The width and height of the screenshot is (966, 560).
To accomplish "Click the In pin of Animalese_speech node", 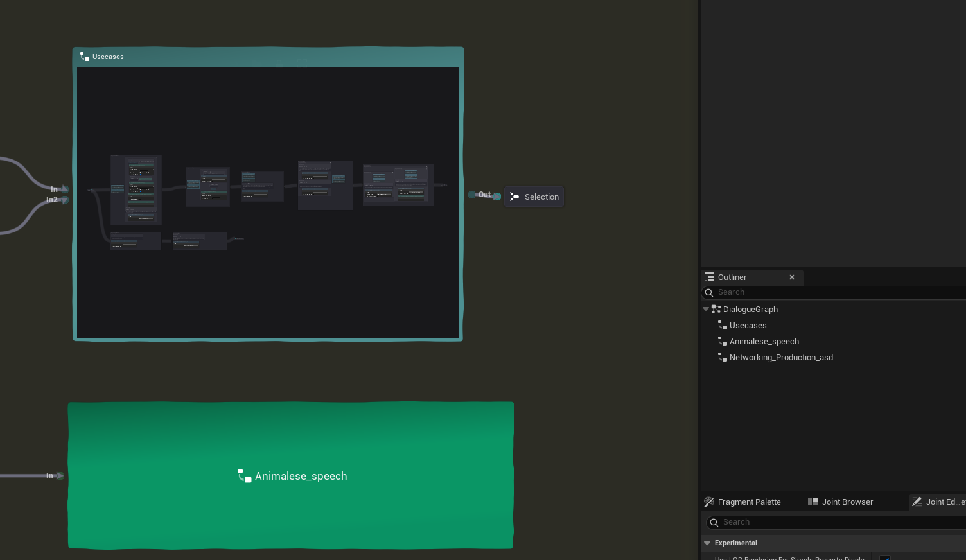I will (60, 476).
